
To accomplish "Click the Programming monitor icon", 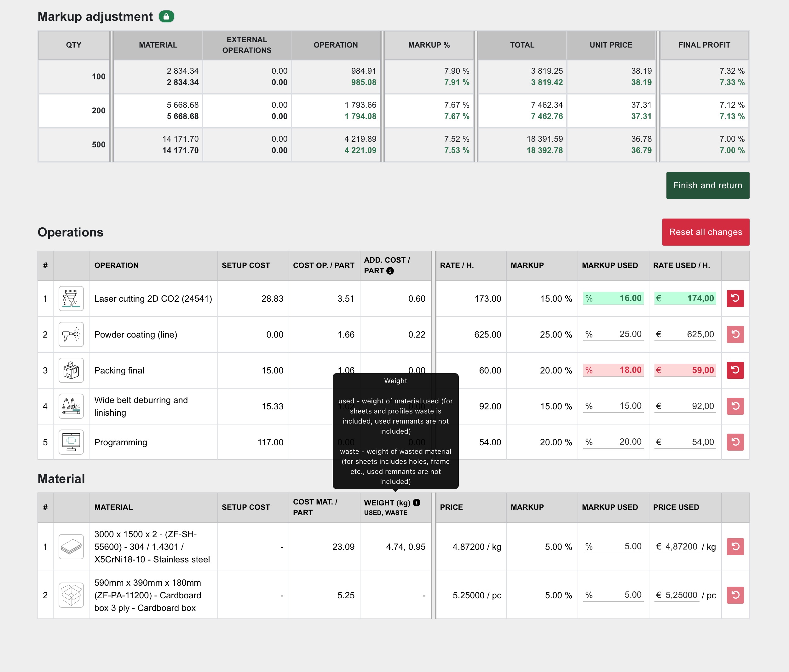I will (71, 442).
